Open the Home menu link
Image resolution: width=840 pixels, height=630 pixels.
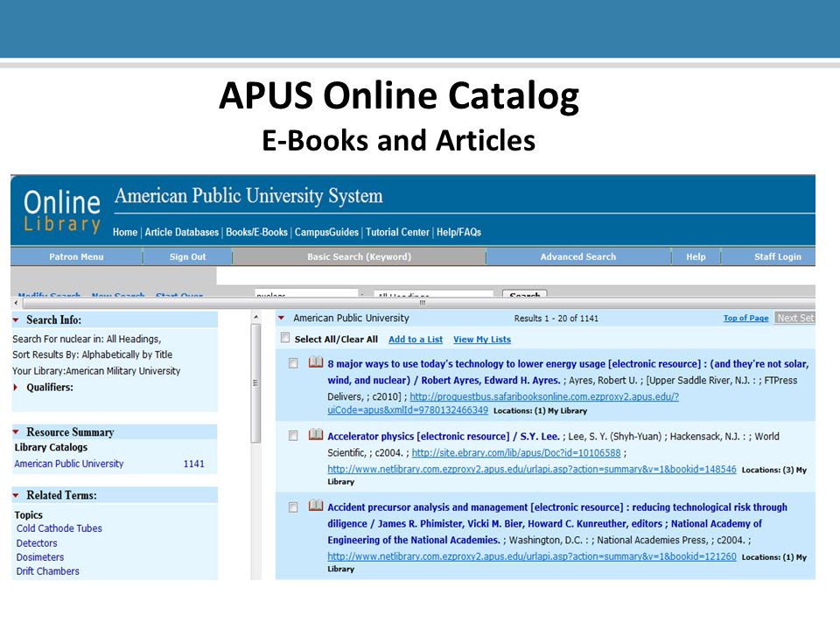pyautogui.click(x=125, y=232)
